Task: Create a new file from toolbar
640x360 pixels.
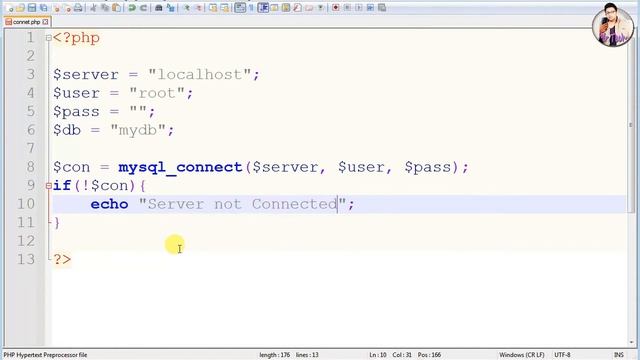Action: [10, 8]
